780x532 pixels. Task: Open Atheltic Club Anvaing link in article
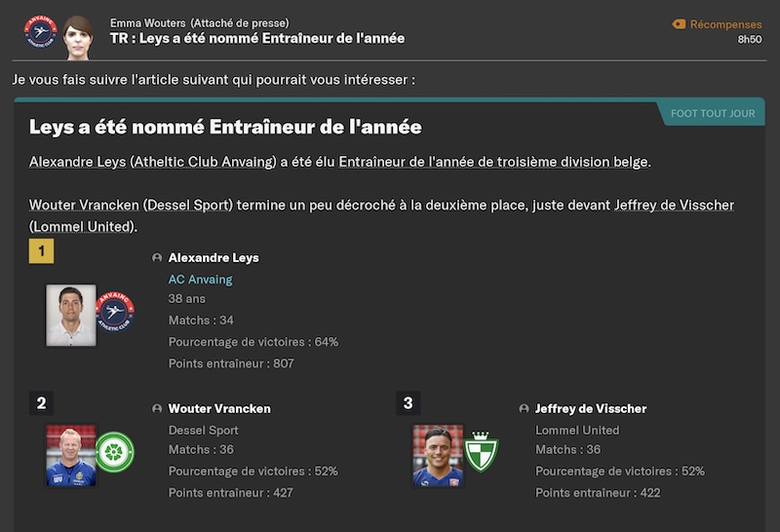click(205, 162)
